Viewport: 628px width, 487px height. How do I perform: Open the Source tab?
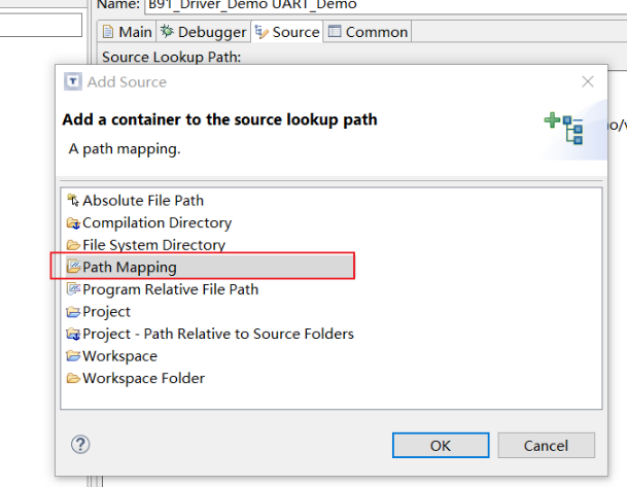287,32
